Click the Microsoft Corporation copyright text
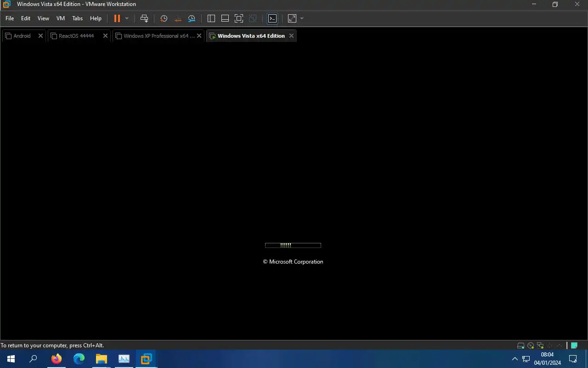This screenshot has width=588, height=368. click(x=293, y=262)
